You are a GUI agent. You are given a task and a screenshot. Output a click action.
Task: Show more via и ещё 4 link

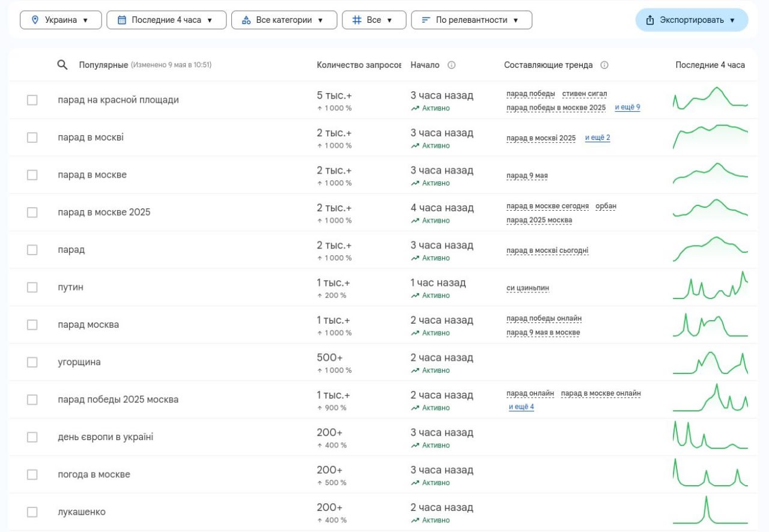[521, 407]
